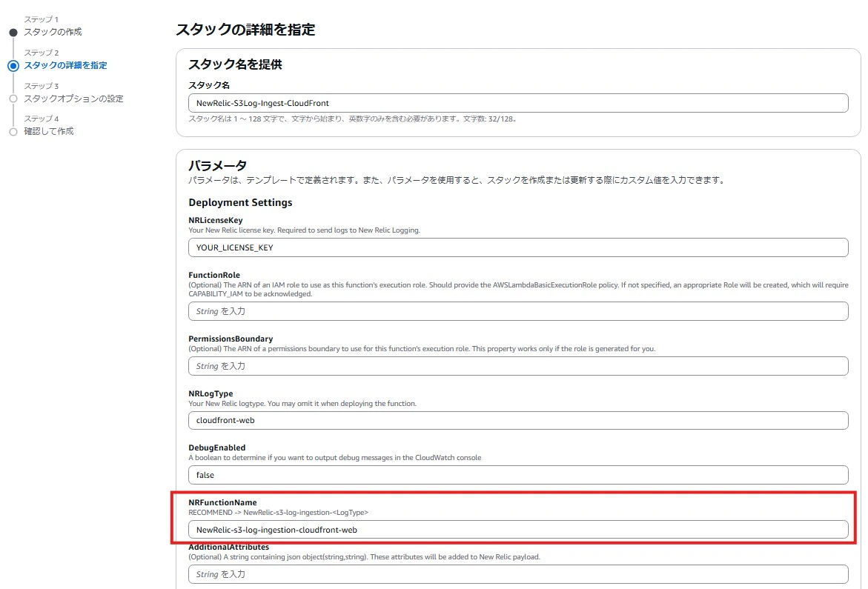The height and width of the screenshot is (589, 868).
Task: Click the Stack name input field
Action: 518,103
